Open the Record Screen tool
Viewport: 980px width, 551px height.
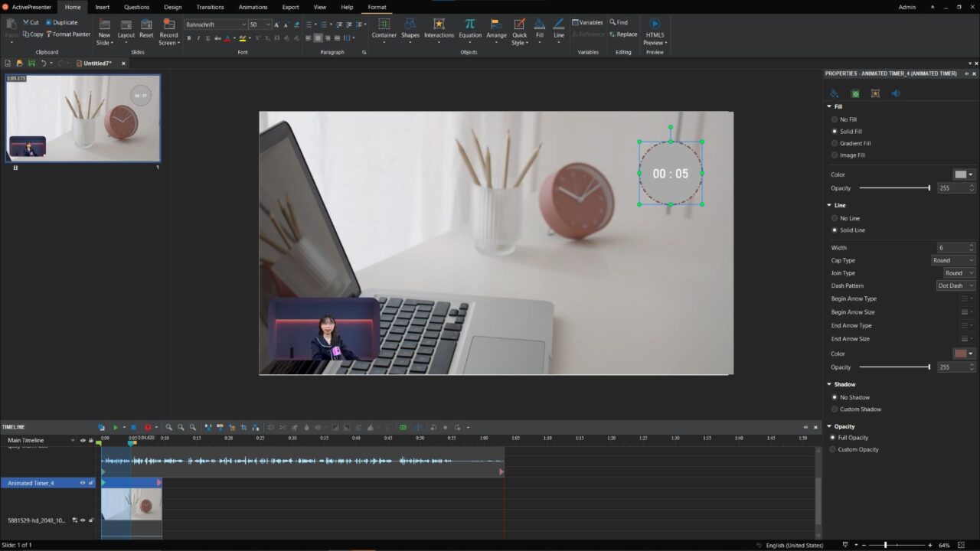pyautogui.click(x=168, y=32)
